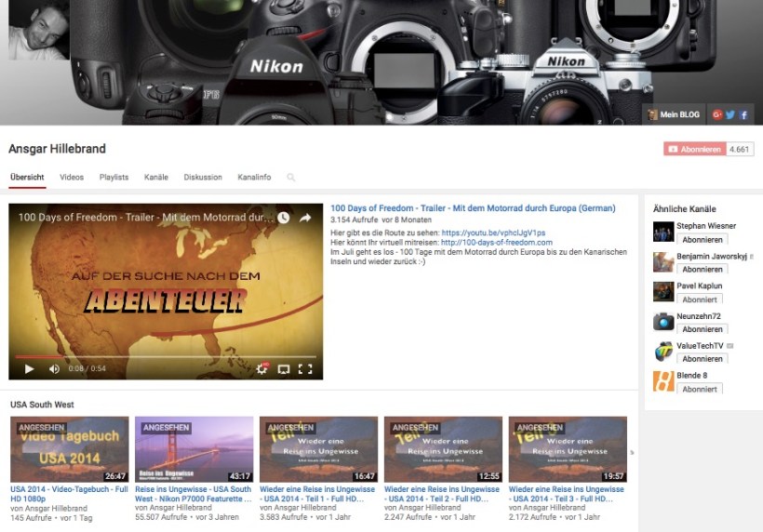Viewport: 763px width, 532px height.
Task: Click the Watch Later clock icon
Action: [x=283, y=218]
